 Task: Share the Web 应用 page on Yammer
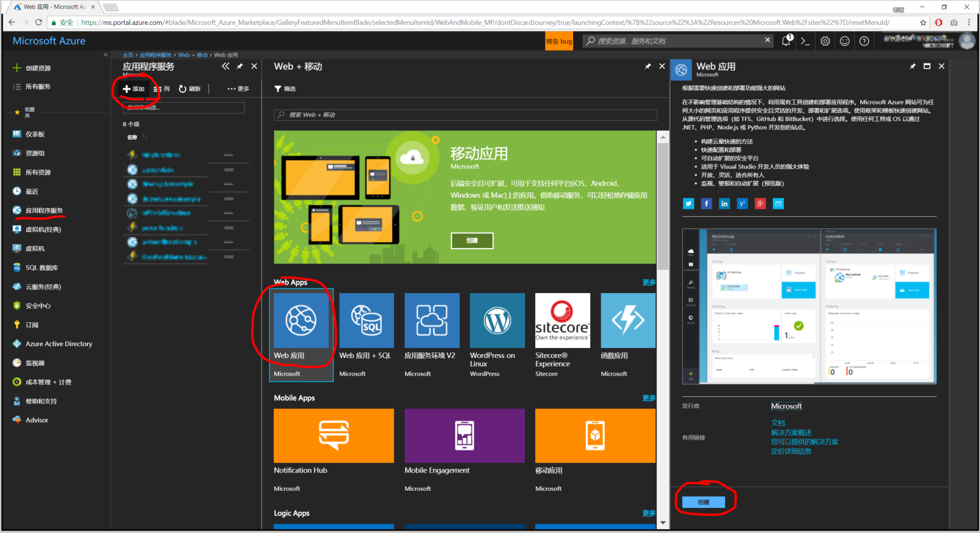(x=742, y=204)
